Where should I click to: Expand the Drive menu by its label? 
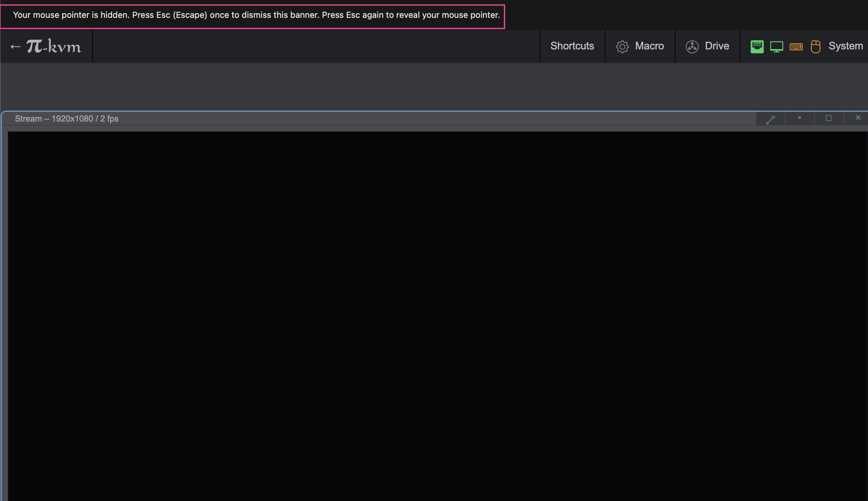(717, 46)
